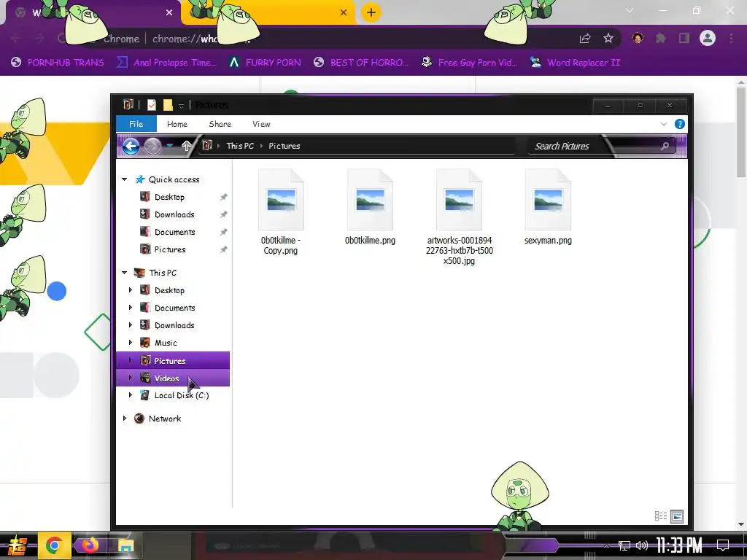Expand the ribbon chevron
The width and height of the screenshot is (747, 560).
click(664, 124)
